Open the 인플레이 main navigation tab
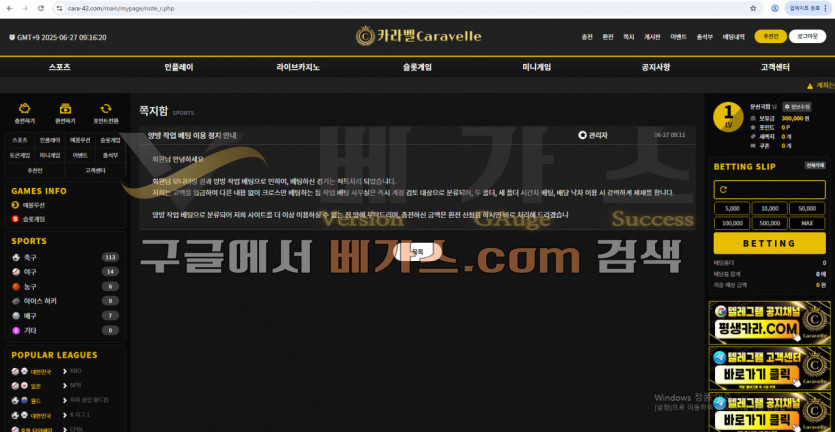 point(179,67)
